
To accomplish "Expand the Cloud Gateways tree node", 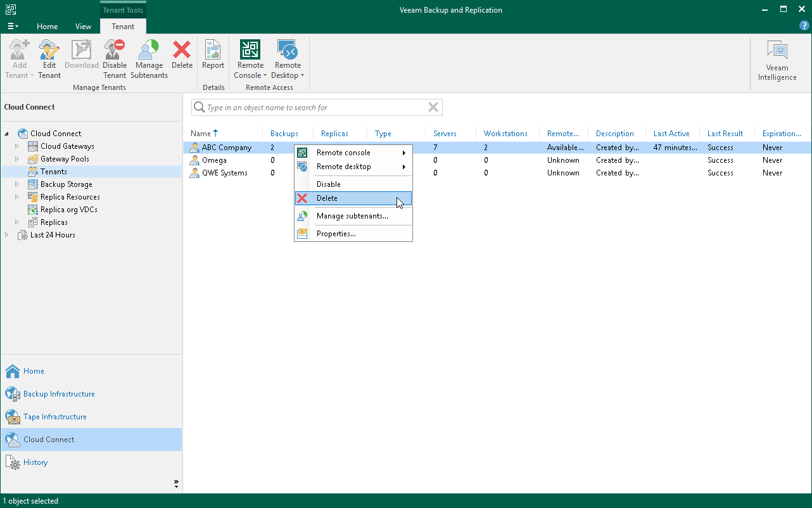I will [x=17, y=146].
